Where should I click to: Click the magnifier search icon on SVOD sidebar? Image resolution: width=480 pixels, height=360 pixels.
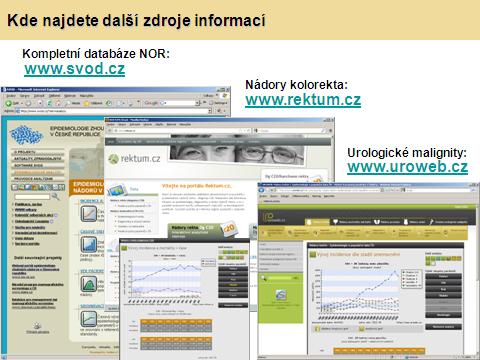tap(56, 197)
